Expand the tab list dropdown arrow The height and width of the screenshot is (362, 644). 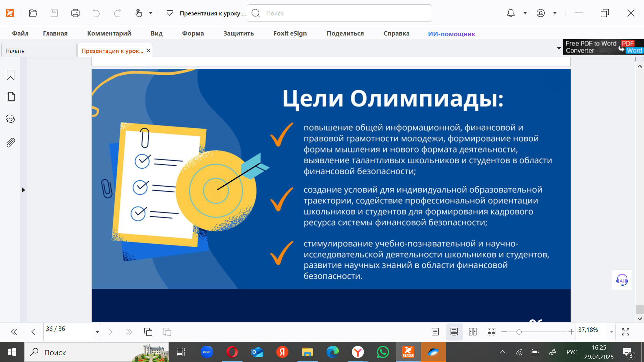tap(559, 48)
